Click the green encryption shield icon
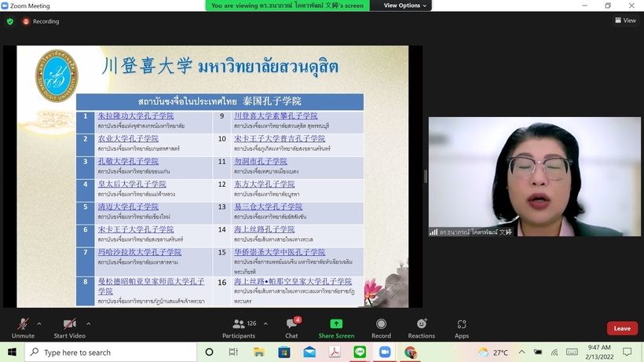 point(10,21)
